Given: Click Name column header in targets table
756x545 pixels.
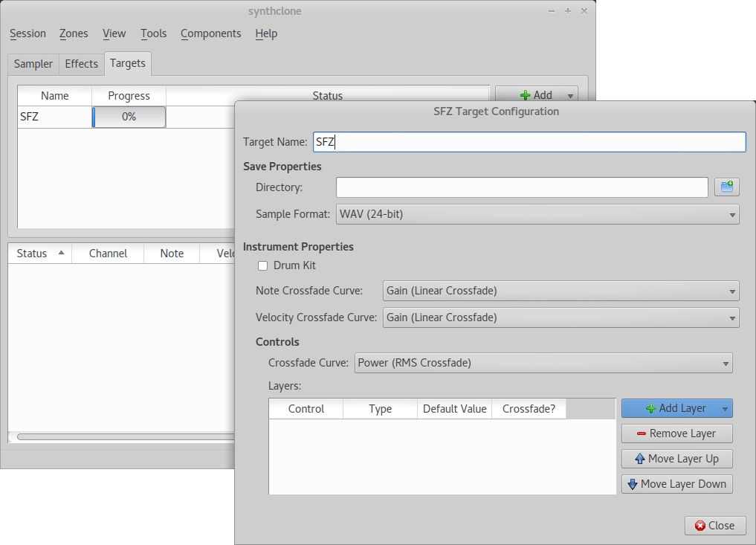Looking at the screenshot, I should click(x=54, y=96).
